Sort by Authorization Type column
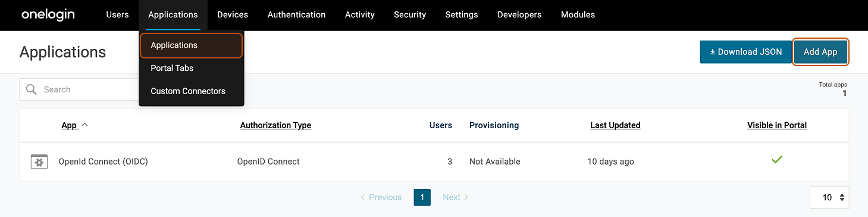 click(x=275, y=125)
